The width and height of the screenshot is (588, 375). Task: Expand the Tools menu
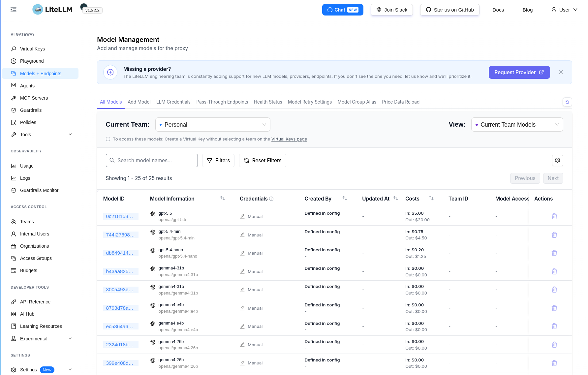tap(40, 135)
